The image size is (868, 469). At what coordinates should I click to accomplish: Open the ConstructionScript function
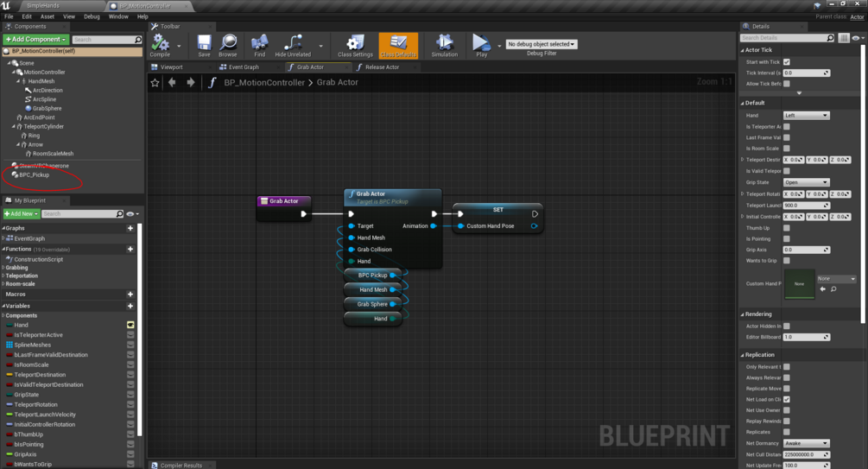click(x=38, y=259)
